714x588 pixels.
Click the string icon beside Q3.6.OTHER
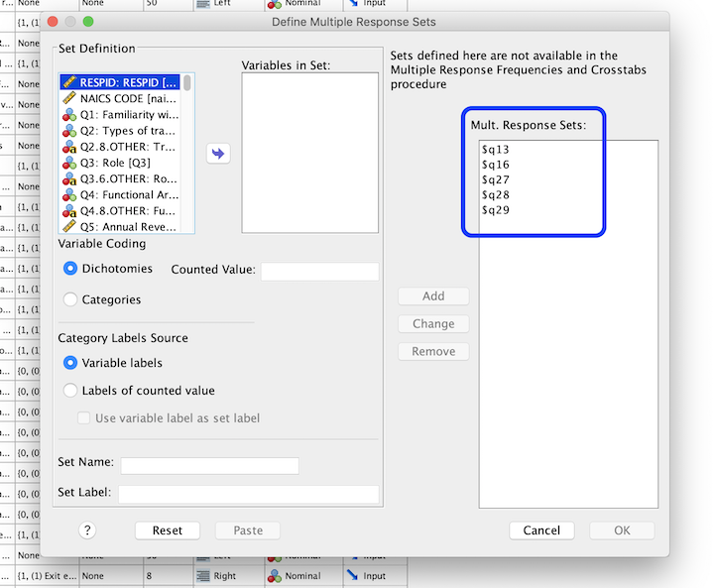click(x=69, y=178)
